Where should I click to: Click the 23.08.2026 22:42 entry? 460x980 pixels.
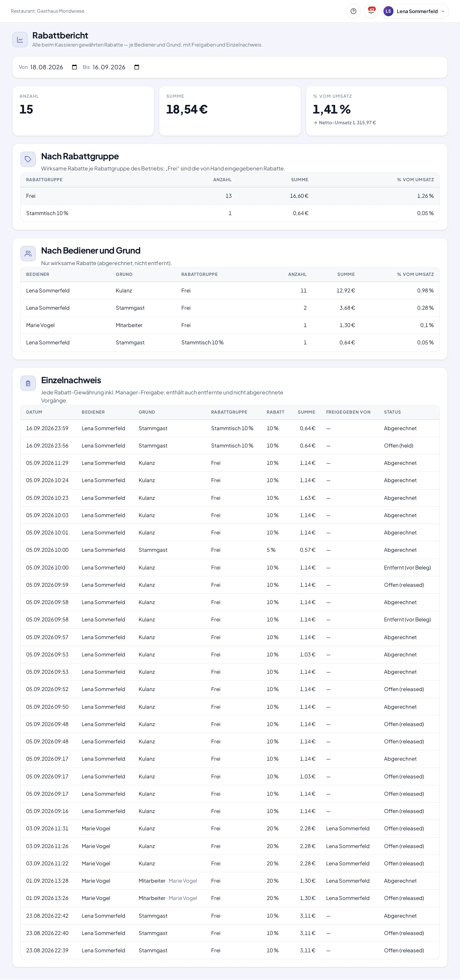pos(230,916)
